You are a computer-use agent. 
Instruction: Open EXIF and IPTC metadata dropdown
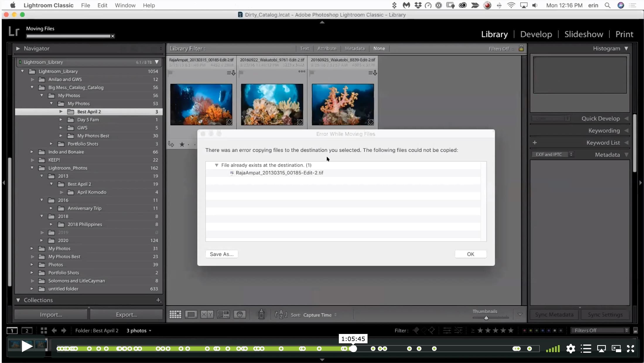(x=553, y=154)
